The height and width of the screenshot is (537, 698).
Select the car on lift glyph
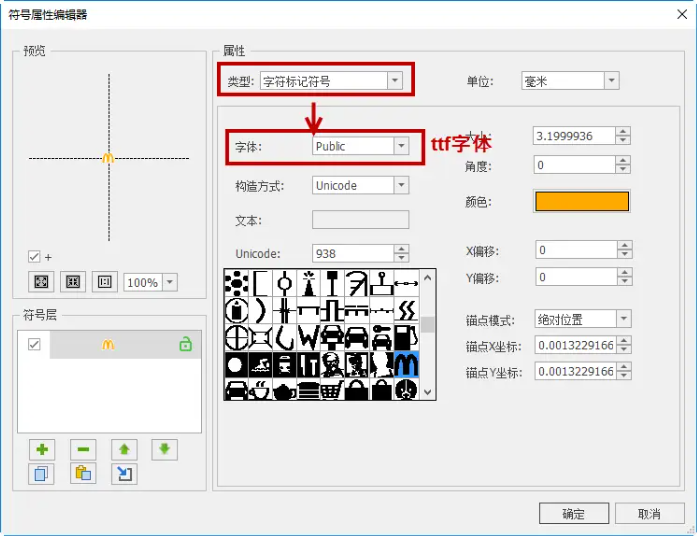(333, 337)
